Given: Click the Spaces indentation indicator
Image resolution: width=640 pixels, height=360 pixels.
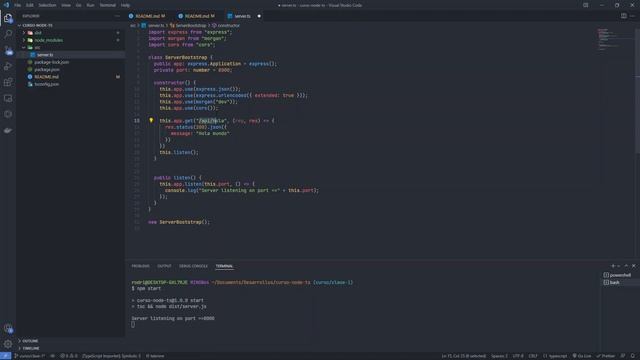Looking at the screenshot, I should pos(499,356).
